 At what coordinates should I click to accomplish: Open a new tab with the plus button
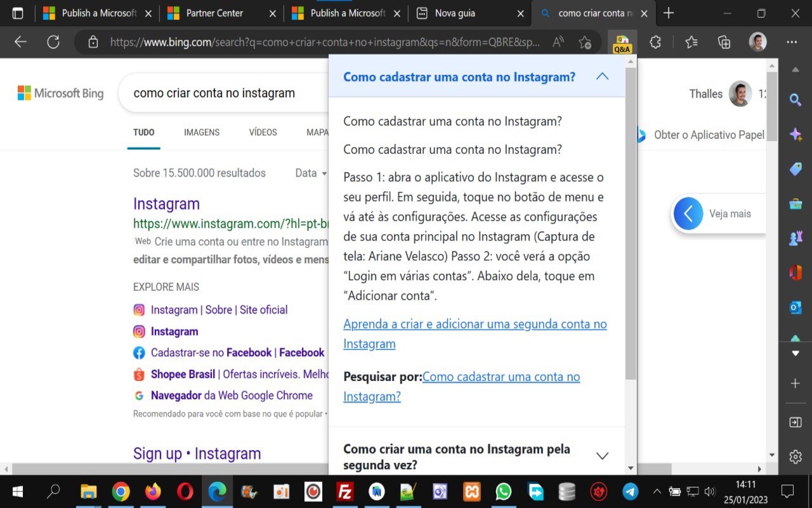(x=668, y=13)
